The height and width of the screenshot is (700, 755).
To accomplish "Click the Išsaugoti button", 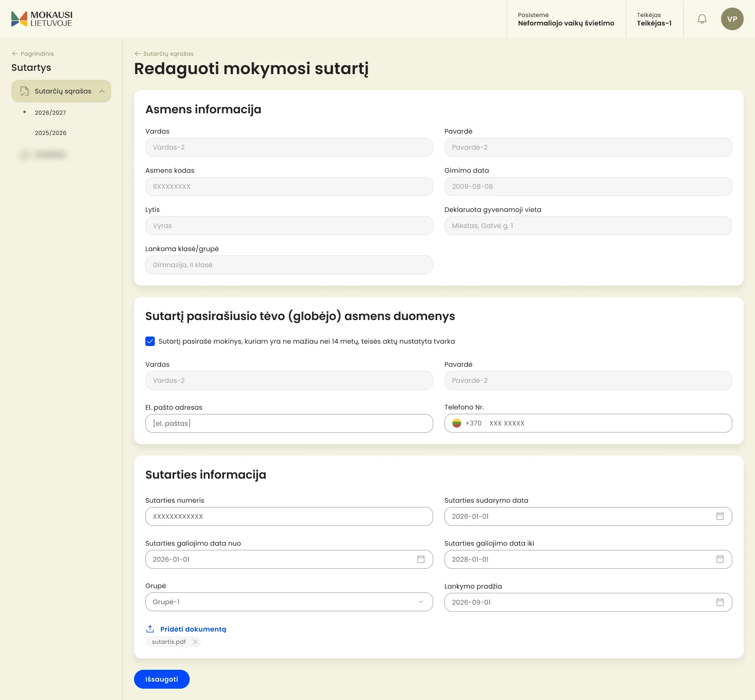I will tap(162, 679).
